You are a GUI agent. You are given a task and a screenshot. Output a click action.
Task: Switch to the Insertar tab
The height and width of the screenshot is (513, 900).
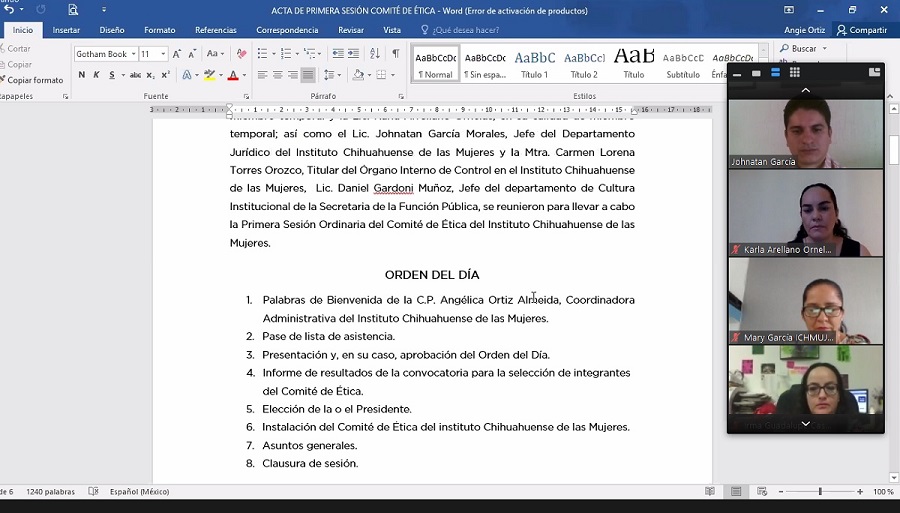pyautogui.click(x=66, y=30)
